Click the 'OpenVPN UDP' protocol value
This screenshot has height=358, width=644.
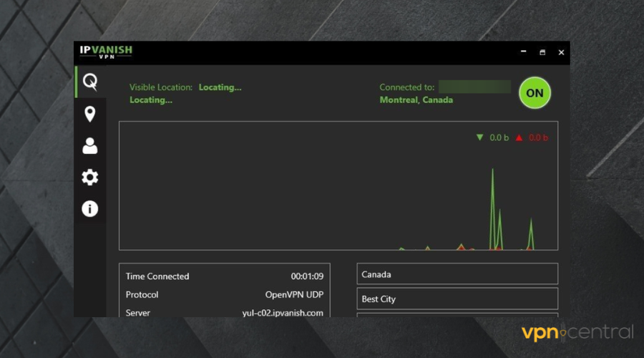click(294, 295)
